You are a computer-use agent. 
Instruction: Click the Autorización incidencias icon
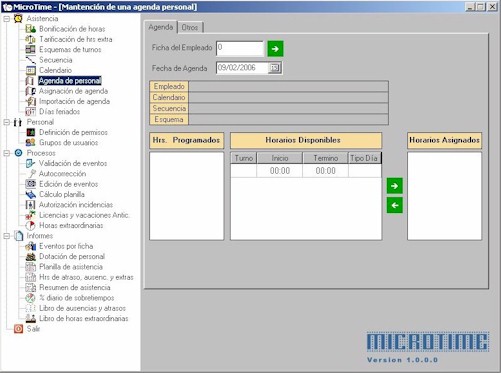pos(31,205)
